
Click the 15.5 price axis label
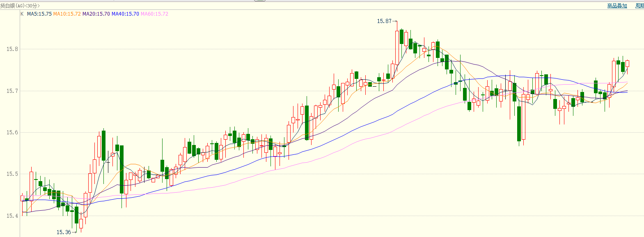12,174
